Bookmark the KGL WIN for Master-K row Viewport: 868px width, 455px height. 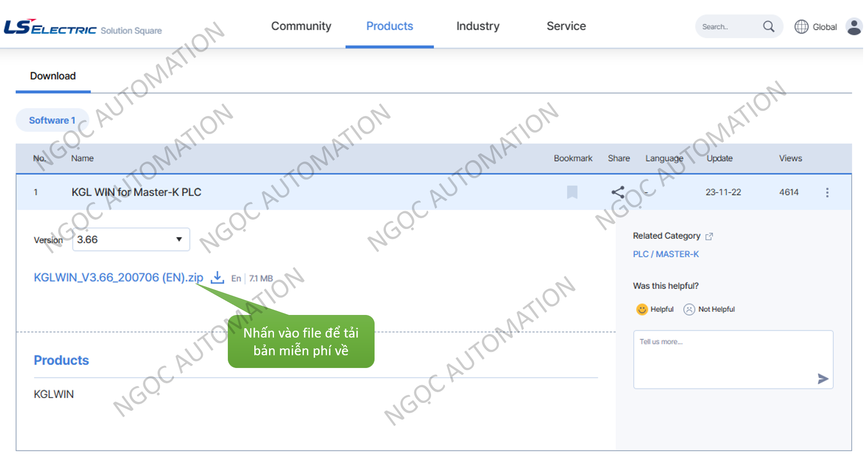(572, 192)
